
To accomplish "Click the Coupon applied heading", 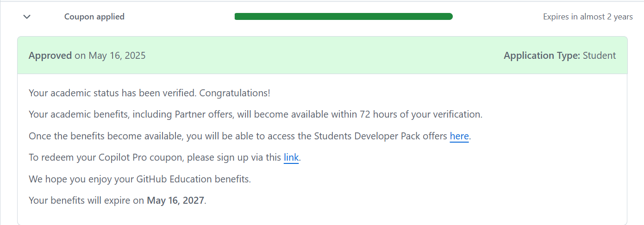I will coord(94,17).
